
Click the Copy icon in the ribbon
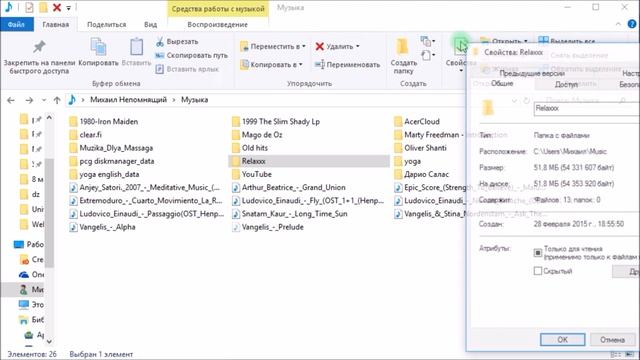tap(98, 47)
